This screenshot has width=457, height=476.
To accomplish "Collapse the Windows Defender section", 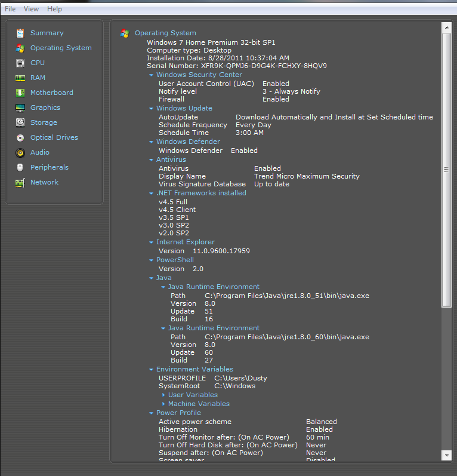I will click(x=151, y=142).
